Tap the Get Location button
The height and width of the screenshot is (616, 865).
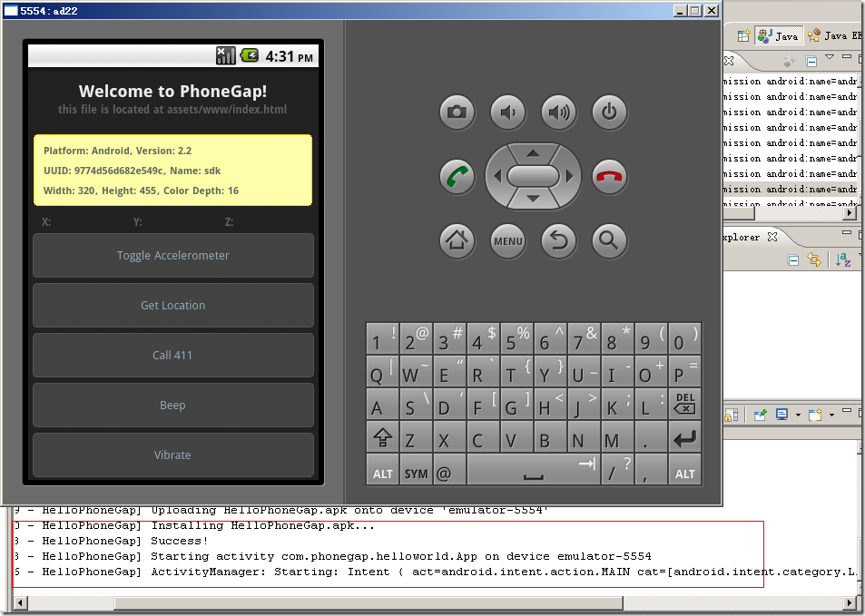(173, 306)
